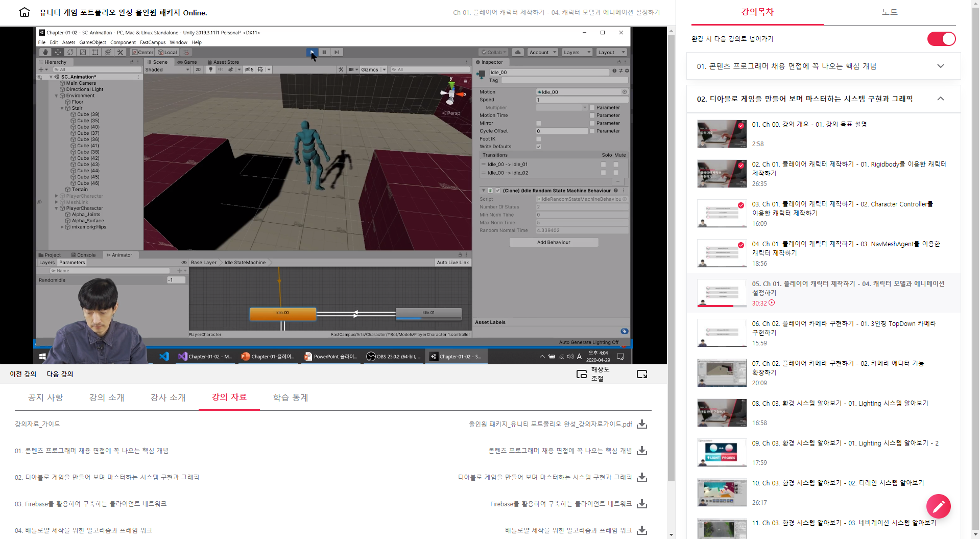This screenshot has width=980, height=539.
Task: Collapse the Environment tree node
Action: coord(57,96)
